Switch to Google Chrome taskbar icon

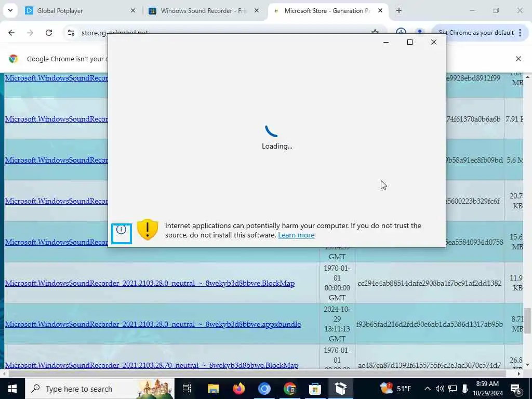tap(290, 389)
